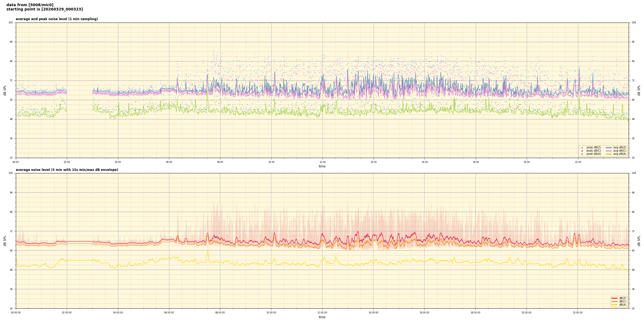644x322 pixels.
Task: Click the red dB(Z) swatch in bottom legend
Action: tap(614, 298)
